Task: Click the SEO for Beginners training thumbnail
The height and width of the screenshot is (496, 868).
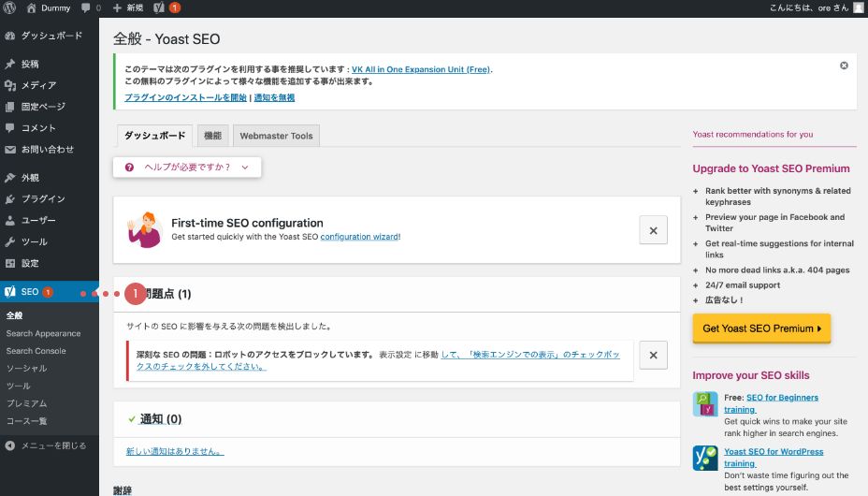Action: (x=704, y=404)
